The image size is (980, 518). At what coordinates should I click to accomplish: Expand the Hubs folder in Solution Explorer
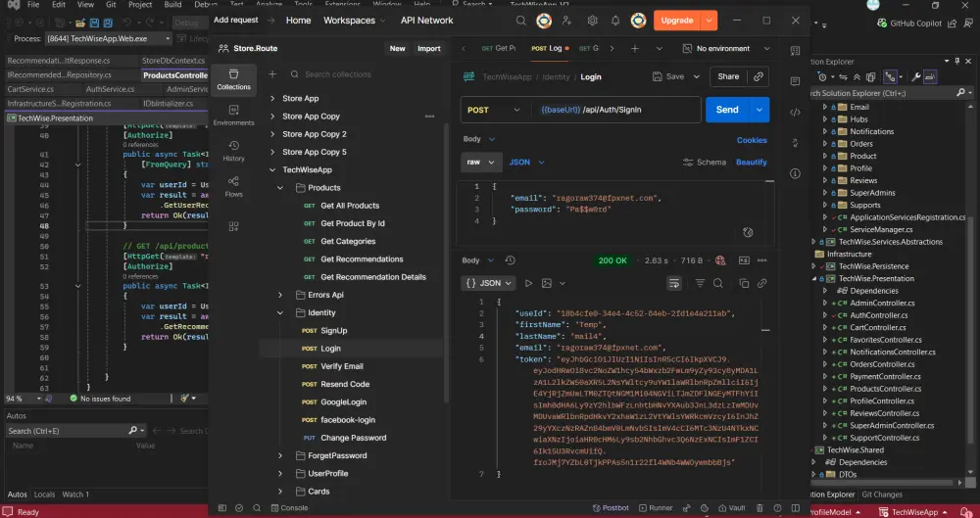point(825,119)
